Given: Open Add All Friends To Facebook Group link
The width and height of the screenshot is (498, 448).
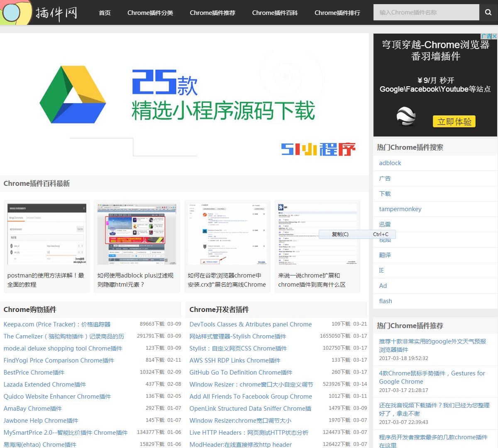Looking at the screenshot, I should 251,397.
